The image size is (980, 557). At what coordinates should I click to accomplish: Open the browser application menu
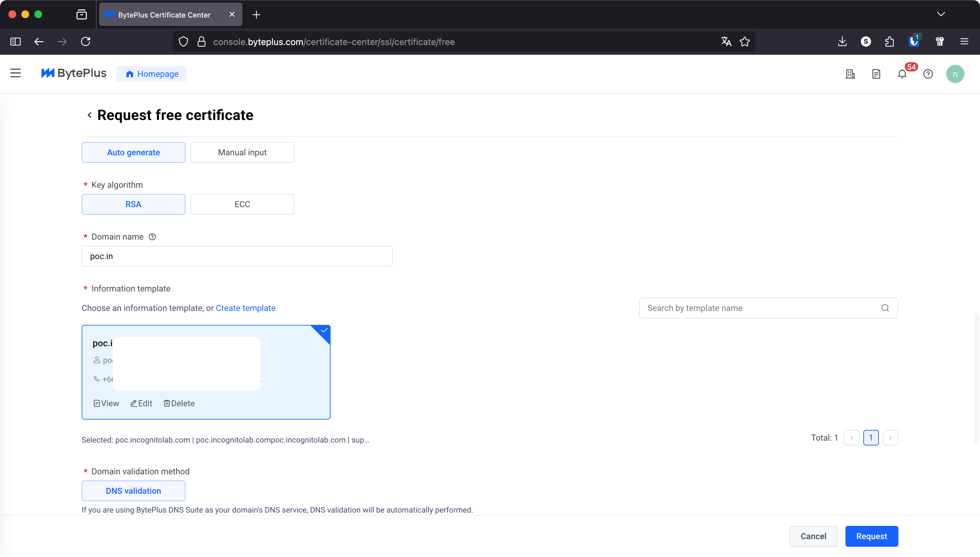[x=964, y=42]
